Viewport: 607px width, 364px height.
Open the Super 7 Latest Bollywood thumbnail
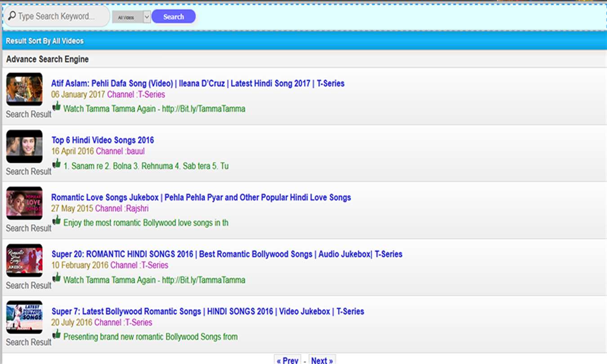24,317
